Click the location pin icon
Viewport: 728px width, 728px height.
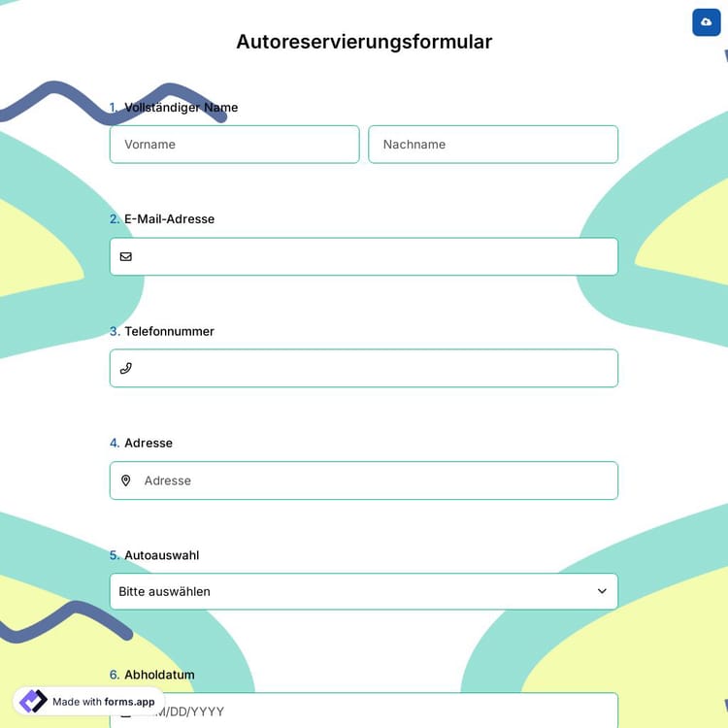pyautogui.click(x=125, y=480)
